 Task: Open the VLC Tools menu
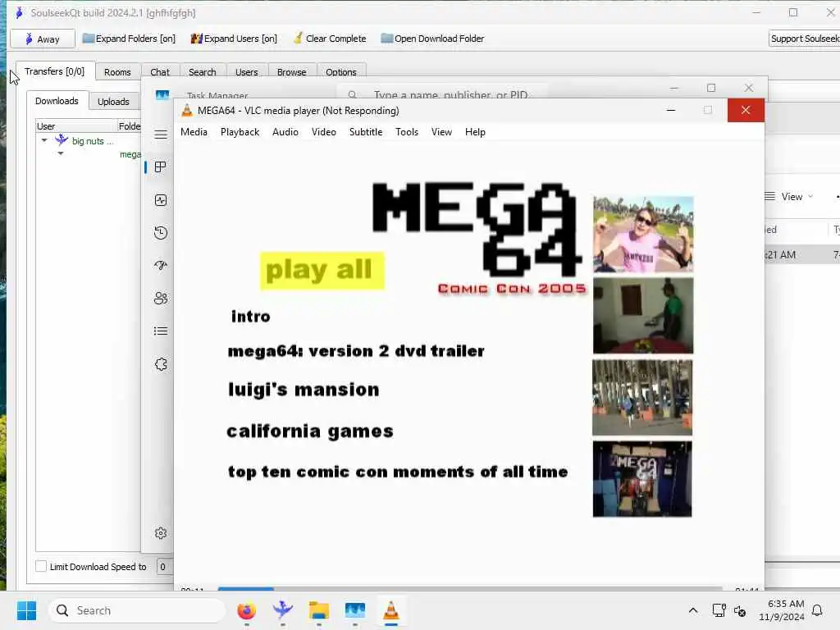[407, 132]
